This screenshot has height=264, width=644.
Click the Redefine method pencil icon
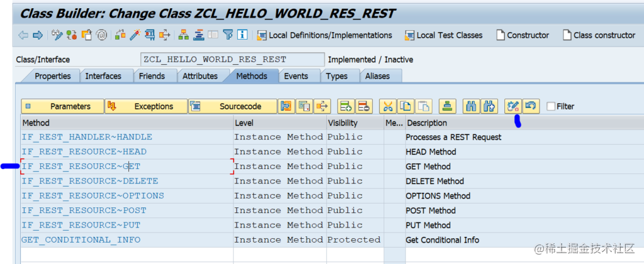coord(513,106)
